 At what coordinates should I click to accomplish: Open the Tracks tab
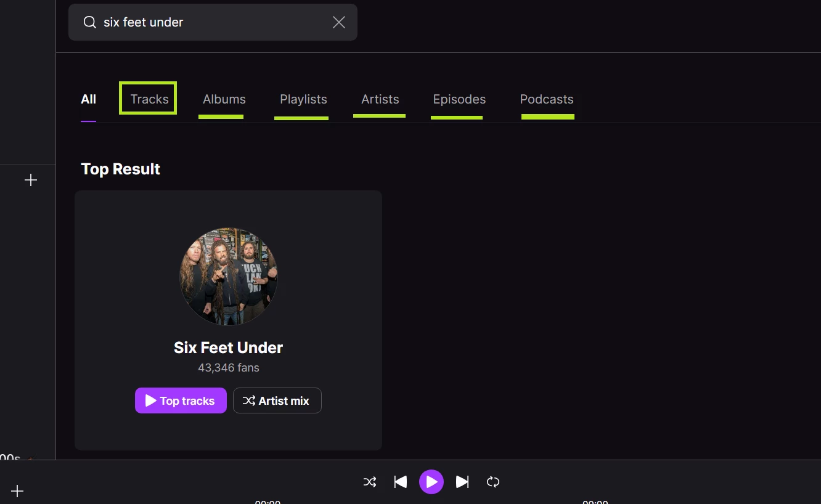[x=149, y=99]
